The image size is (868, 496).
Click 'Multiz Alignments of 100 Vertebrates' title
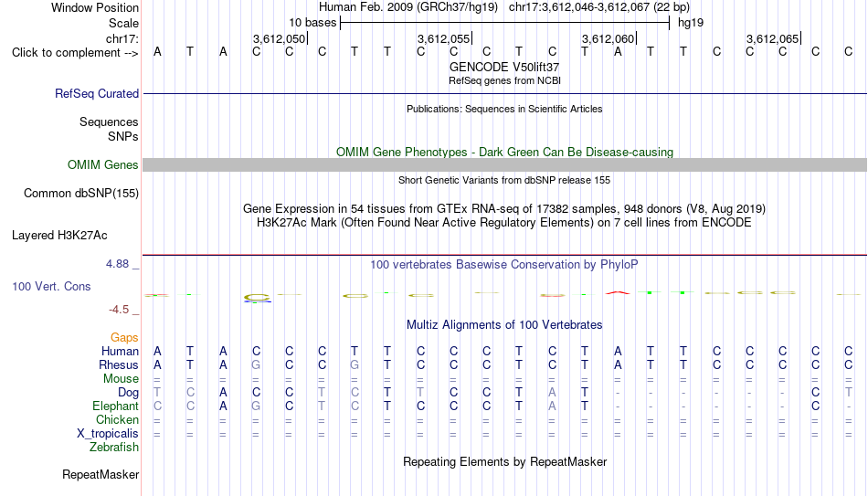click(504, 325)
